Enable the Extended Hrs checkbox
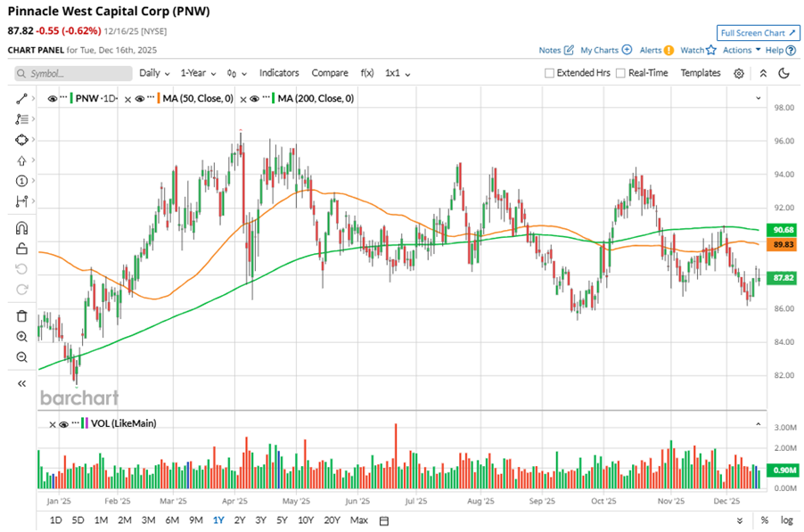 549,73
